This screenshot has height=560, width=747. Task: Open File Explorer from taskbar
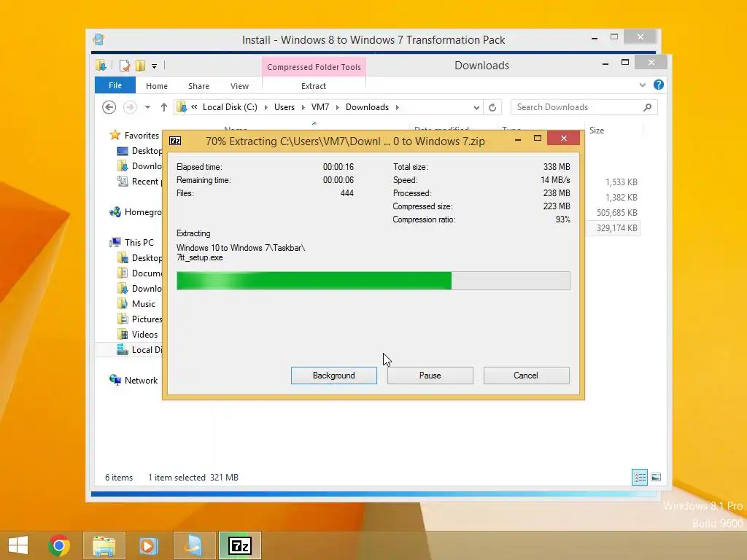click(104, 545)
